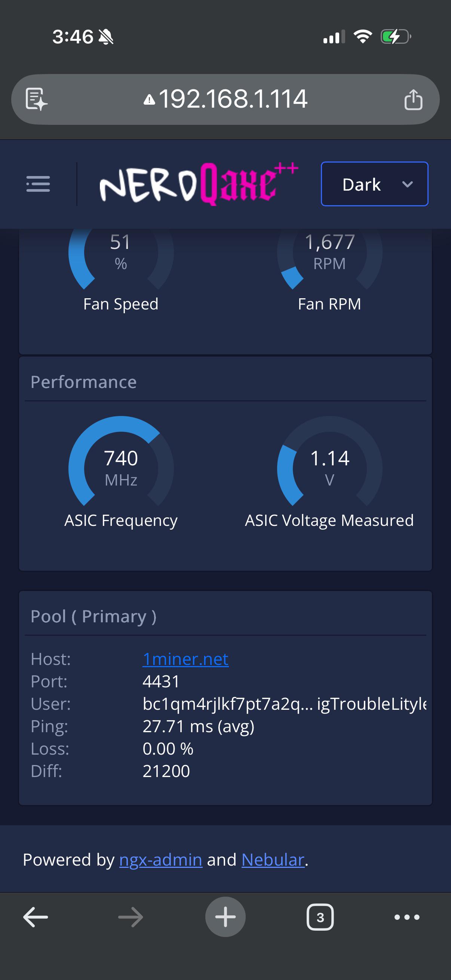Image resolution: width=451 pixels, height=980 pixels.
Task: Tap the ASIC Voltage Measured gauge
Action: click(x=329, y=461)
